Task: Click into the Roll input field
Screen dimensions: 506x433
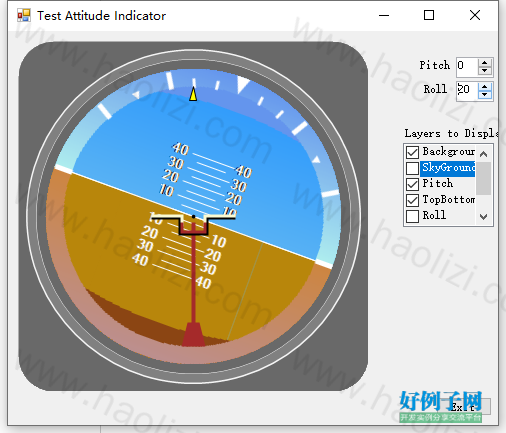Action: click(467, 91)
